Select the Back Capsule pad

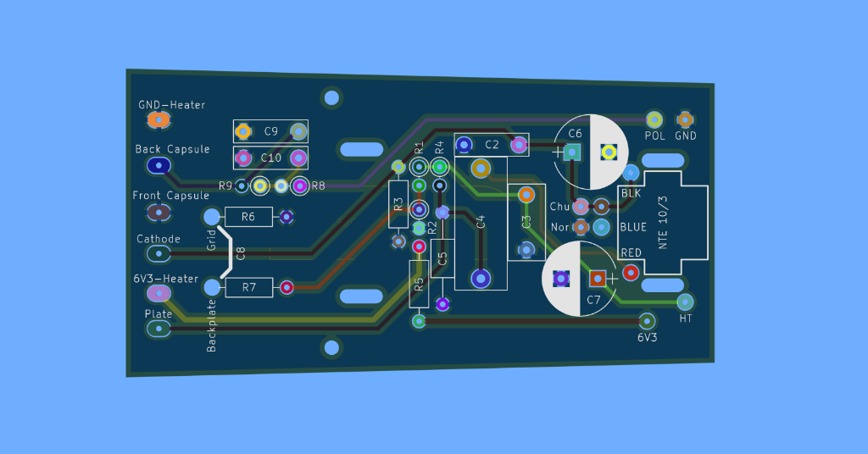pyautogui.click(x=158, y=166)
